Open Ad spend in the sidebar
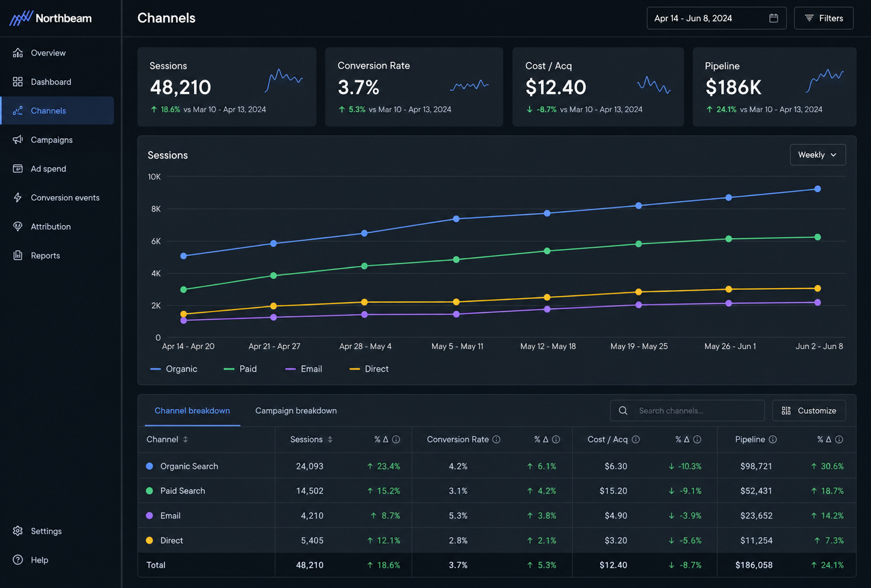 tap(57, 169)
